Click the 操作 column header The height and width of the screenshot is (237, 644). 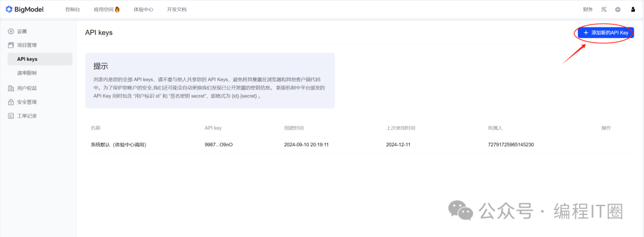[x=606, y=128]
